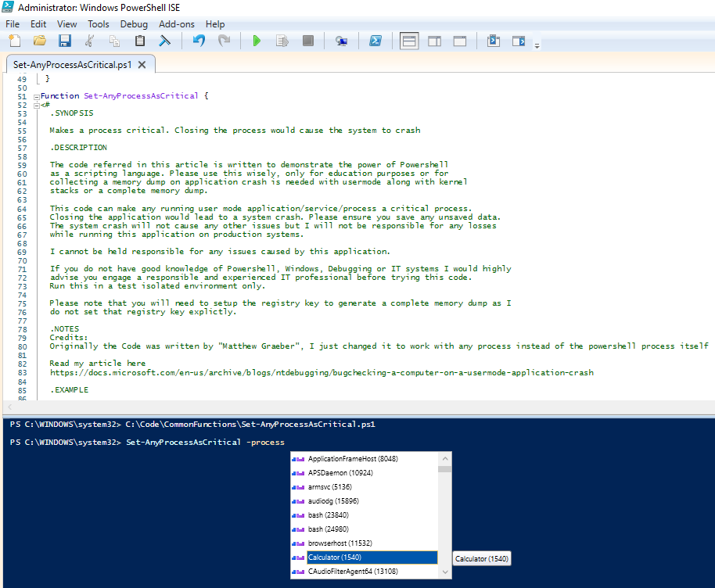Screen dimensions: 715x588
Task: Click the process list scrollbar down arrow
Action: pos(444,572)
